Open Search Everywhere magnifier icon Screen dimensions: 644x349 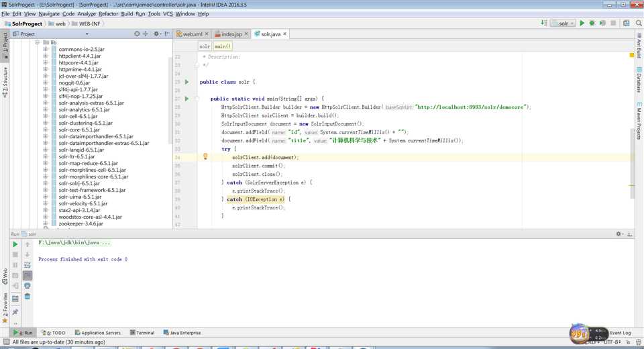tap(639, 23)
